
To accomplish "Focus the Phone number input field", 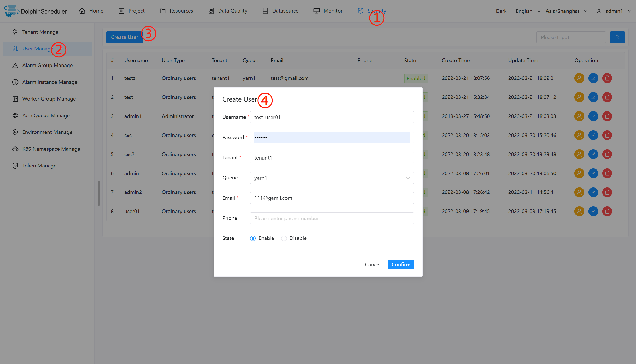I will [x=332, y=218].
